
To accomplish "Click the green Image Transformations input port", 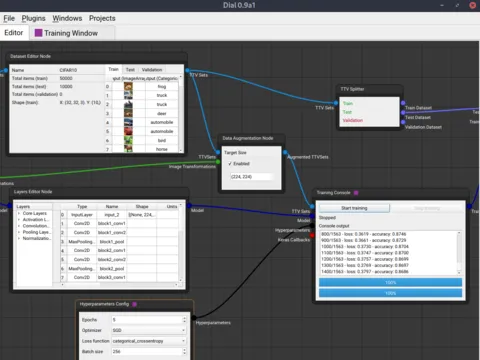I will (218, 162).
